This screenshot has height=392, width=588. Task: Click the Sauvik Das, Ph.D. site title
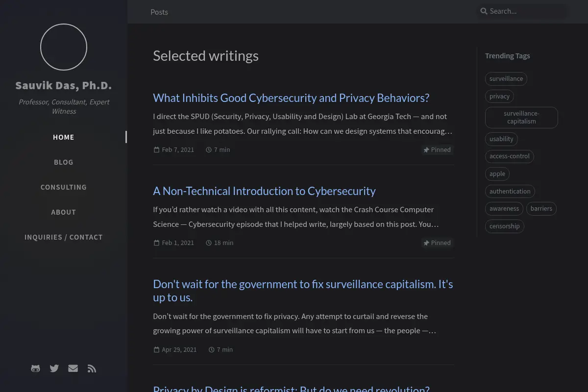(64, 85)
